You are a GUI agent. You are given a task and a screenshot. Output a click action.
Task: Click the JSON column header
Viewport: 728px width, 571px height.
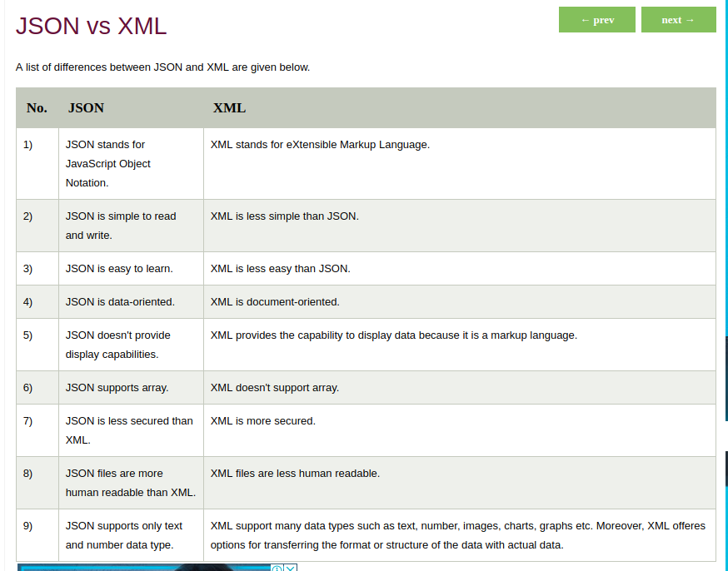pos(86,108)
